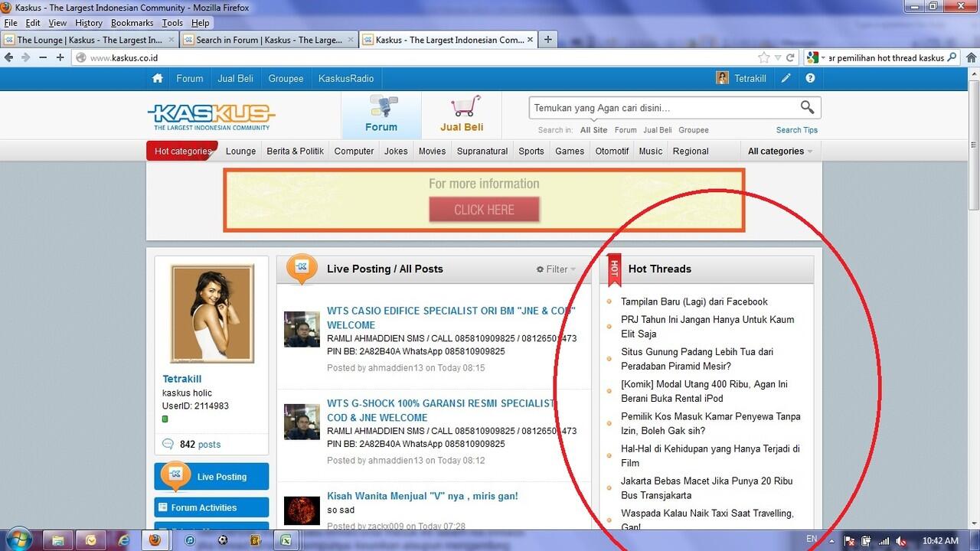Click the network signal icon in tray
Screen dimensions: 980x551
(884, 541)
